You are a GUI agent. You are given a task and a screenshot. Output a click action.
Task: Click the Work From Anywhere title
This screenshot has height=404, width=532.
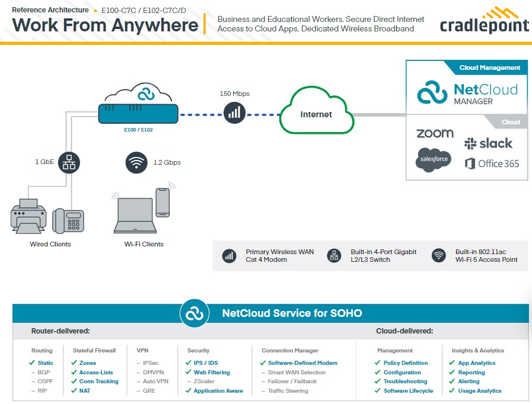pyautogui.click(x=105, y=25)
